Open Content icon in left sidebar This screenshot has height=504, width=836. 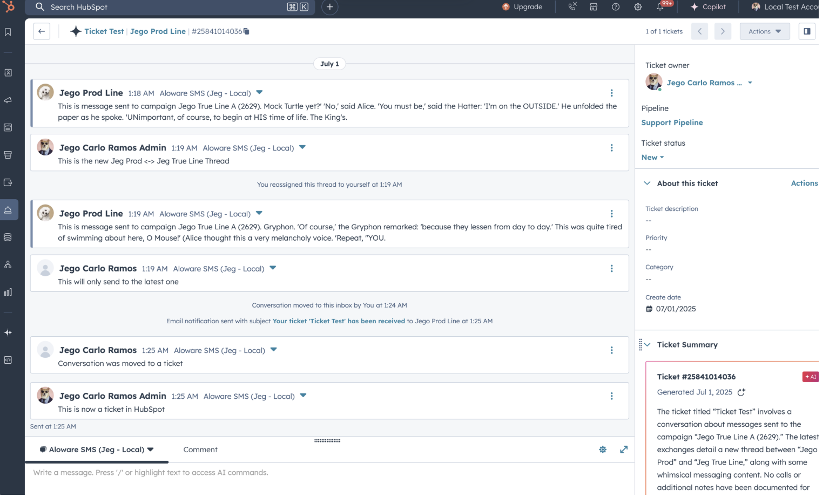8,128
